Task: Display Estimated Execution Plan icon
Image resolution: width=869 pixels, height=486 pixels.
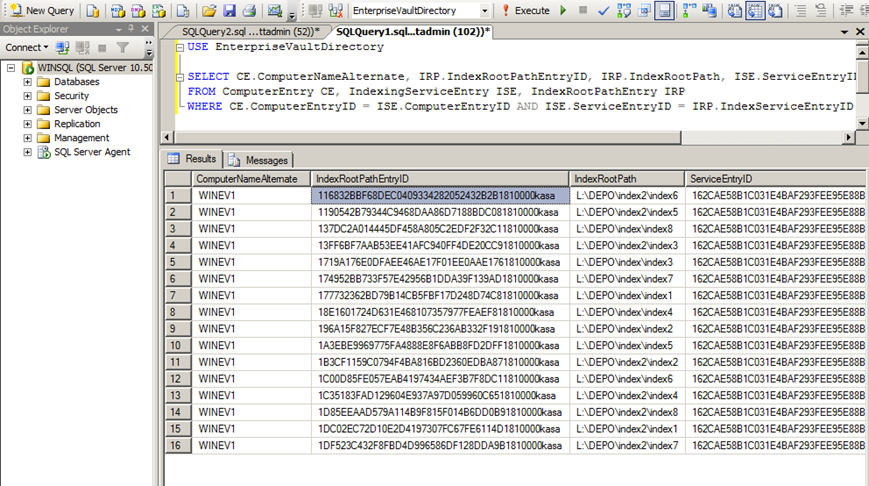Action: coord(623,10)
